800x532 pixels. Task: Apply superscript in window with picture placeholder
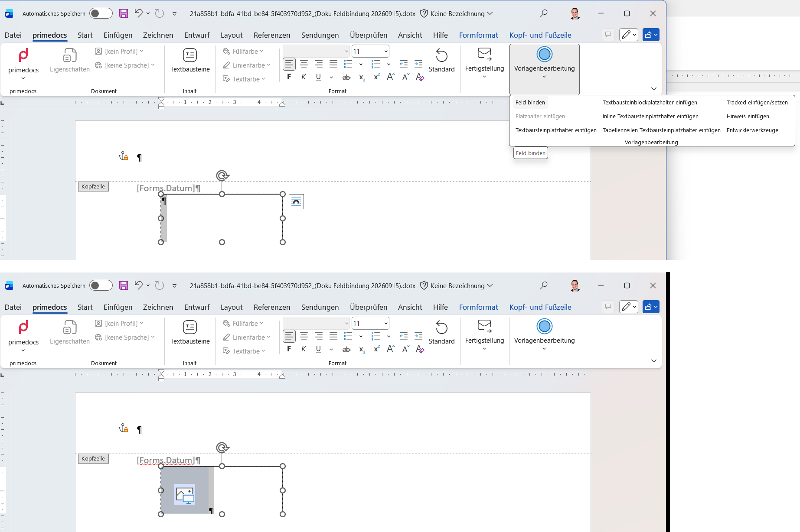(376, 349)
